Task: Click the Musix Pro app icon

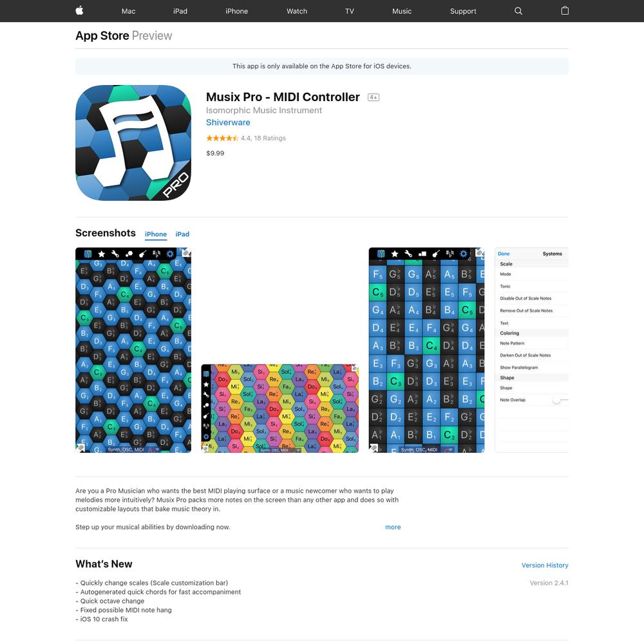Action: [133, 142]
